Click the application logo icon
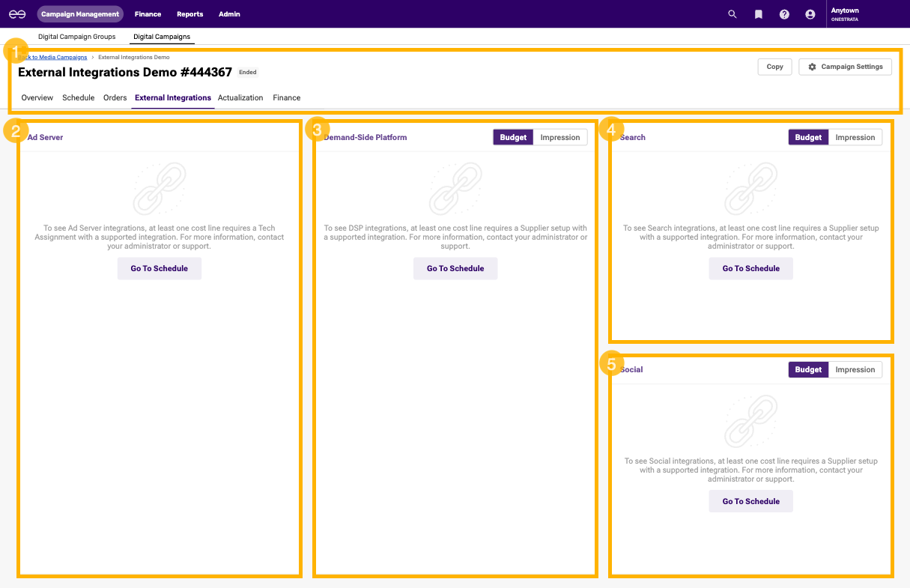 pos(17,14)
